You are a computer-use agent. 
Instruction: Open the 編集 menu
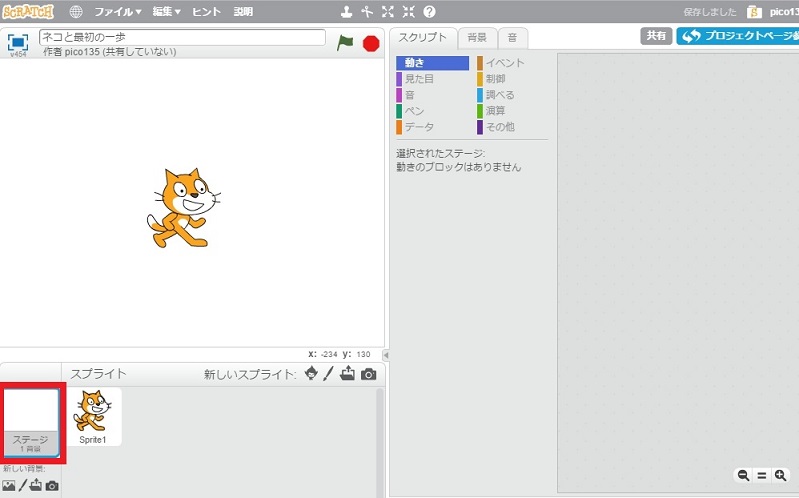[x=167, y=11]
